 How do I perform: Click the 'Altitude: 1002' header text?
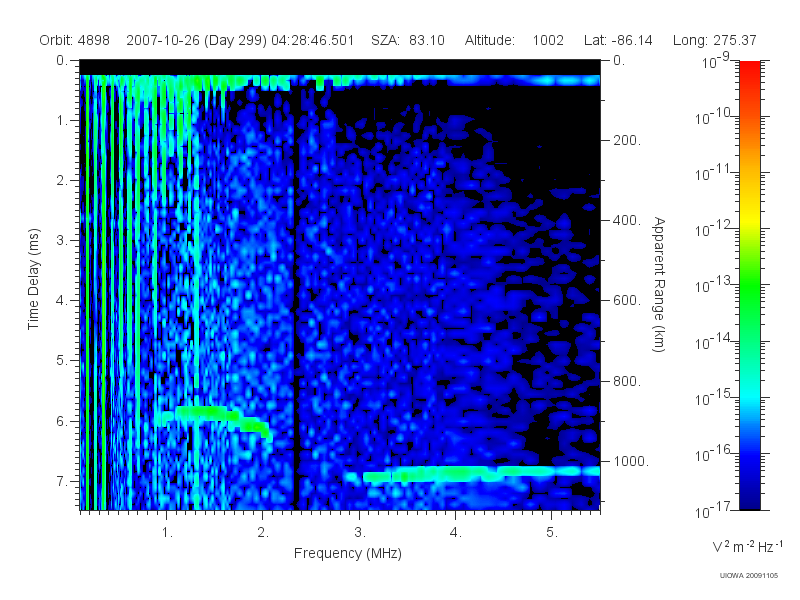click(x=514, y=40)
